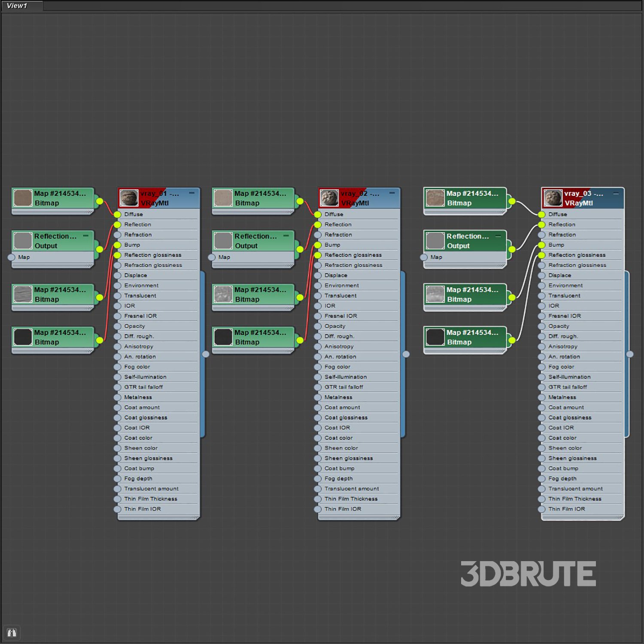644x644 pixels.
Task: Click the vray_01 material preview sphere
Action: click(x=129, y=198)
